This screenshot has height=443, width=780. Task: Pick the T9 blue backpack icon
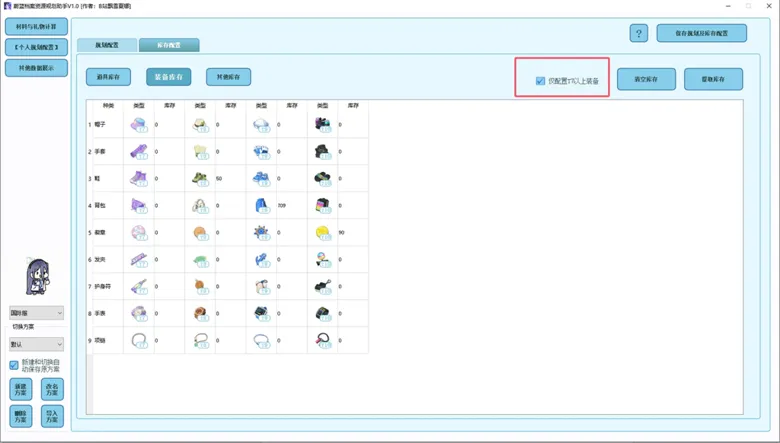click(261, 205)
